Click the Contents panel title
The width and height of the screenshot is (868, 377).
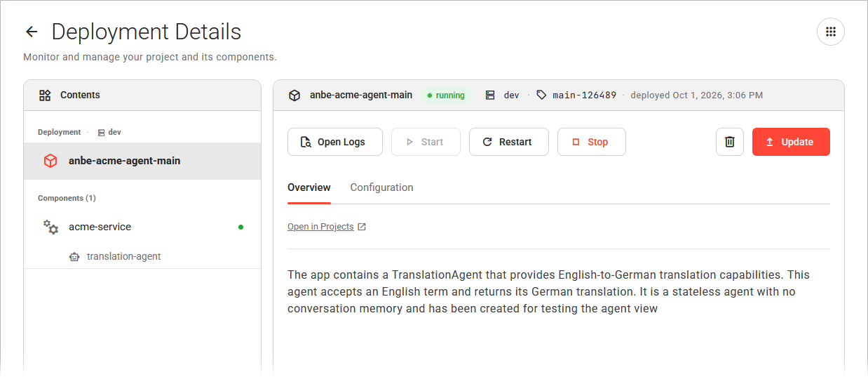(80, 95)
